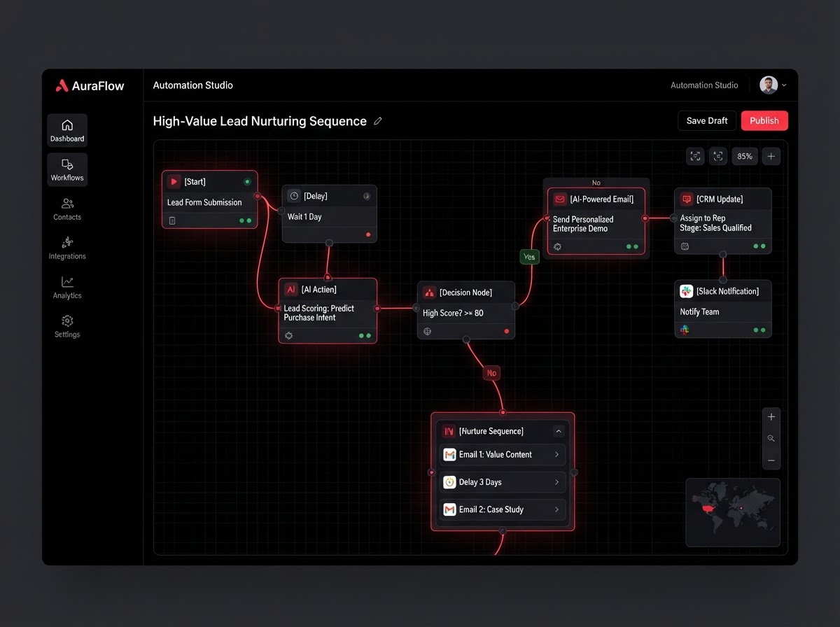Click the focus selection canvas icon
840x627 pixels.
718,157
